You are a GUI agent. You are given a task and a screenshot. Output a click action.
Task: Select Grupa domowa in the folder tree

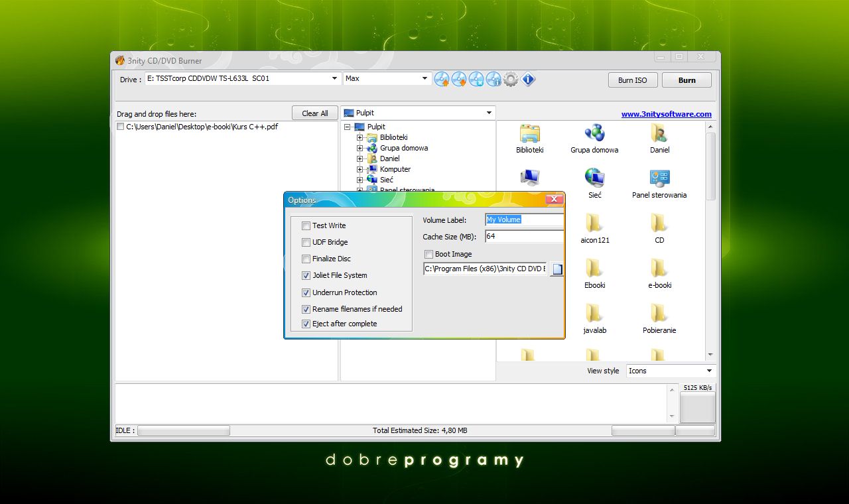point(404,148)
